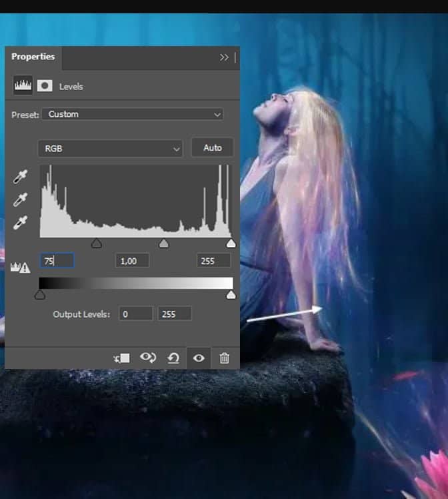Click the white output level slider handle

pos(231,295)
